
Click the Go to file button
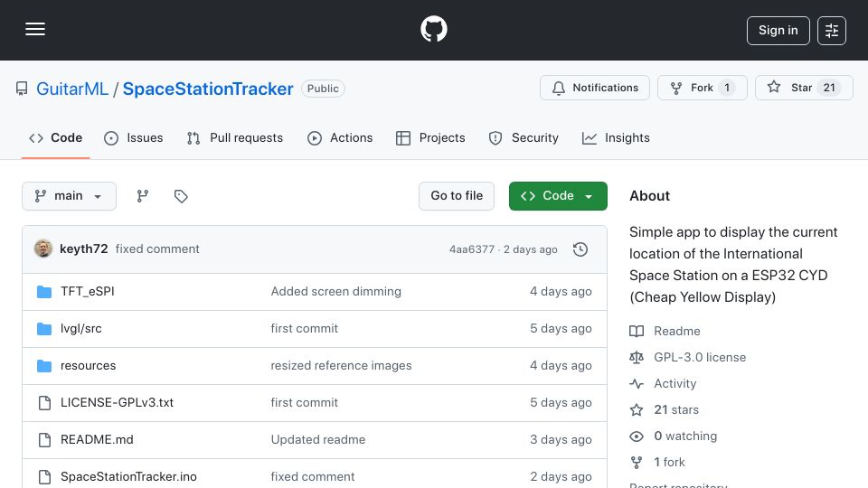tap(456, 196)
